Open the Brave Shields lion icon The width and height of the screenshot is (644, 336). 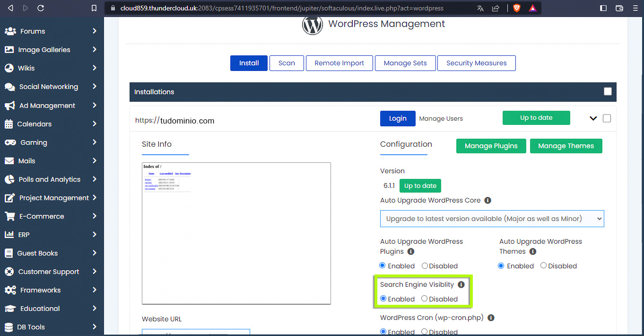(x=516, y=8)
